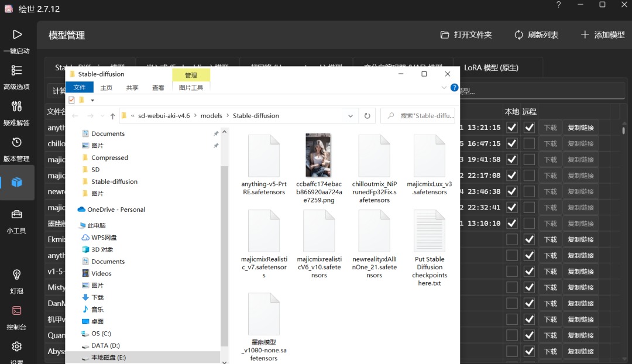Select Compressed folder in navigation pane

109,157
